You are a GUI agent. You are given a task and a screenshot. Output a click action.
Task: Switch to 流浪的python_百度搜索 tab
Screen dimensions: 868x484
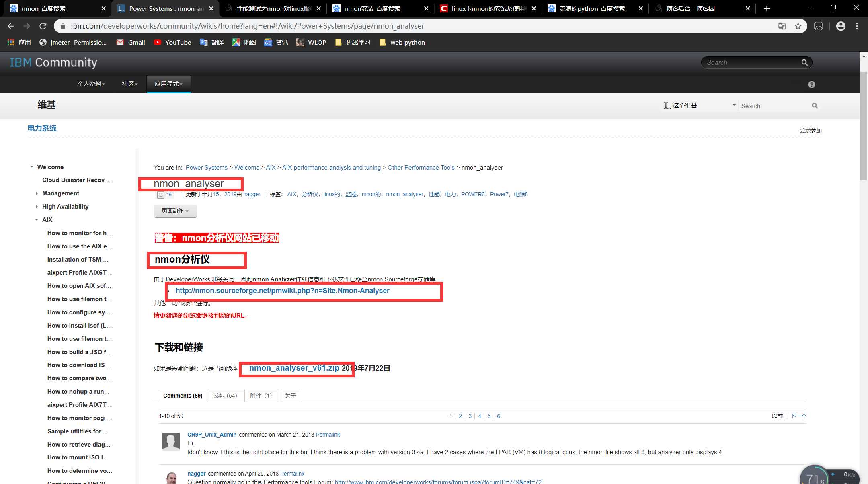pyautogui.click(x=595, y=8)
